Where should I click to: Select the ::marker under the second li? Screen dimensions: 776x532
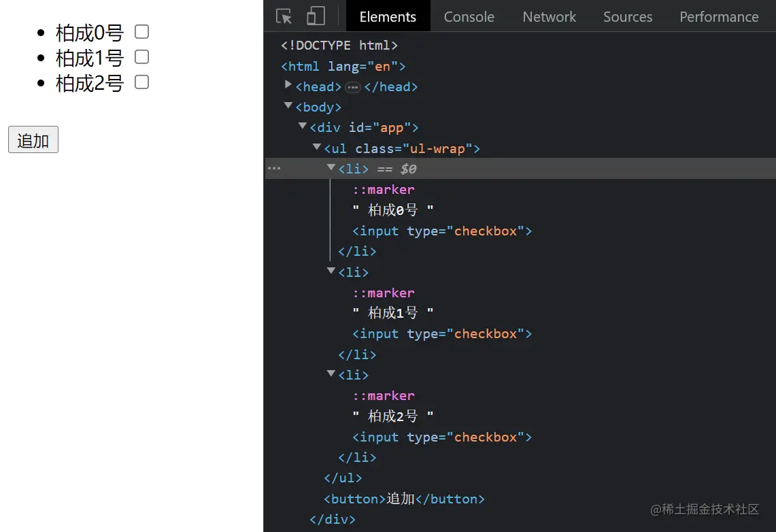coord(384,293)
